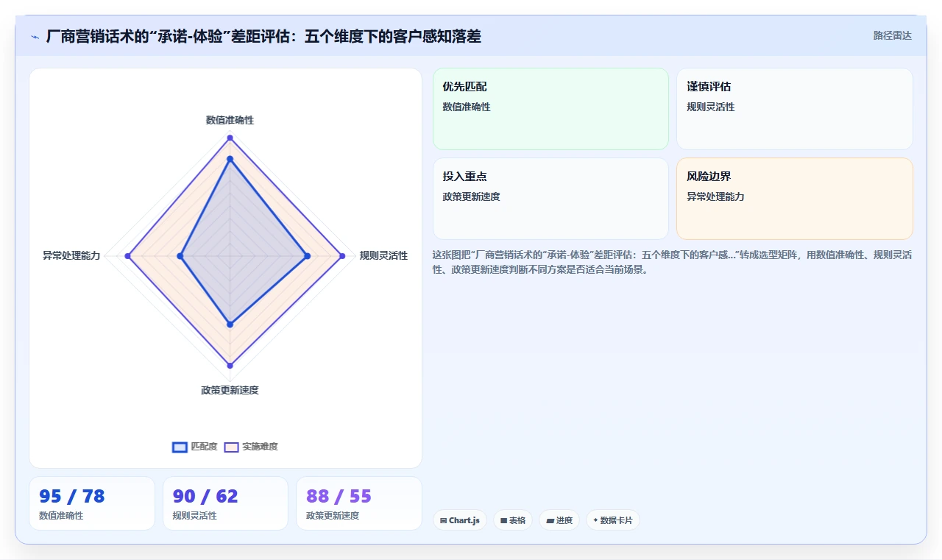
Task: Open the 投入重点 card
Action: click(550, 199)
